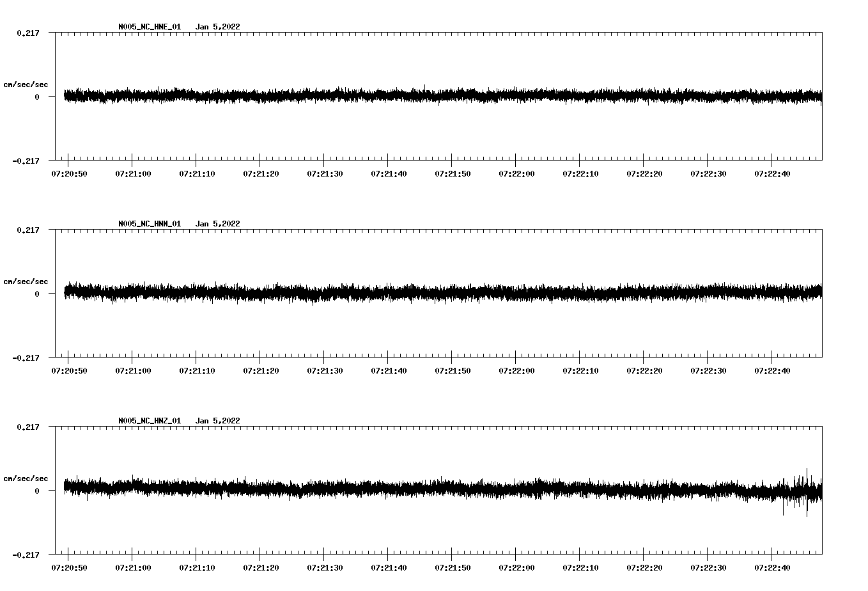The height and width of the screenshot is (591, 868).
Task: Select the -0.217 bottom value on HNE axis
Action: (x=26, y=161)
